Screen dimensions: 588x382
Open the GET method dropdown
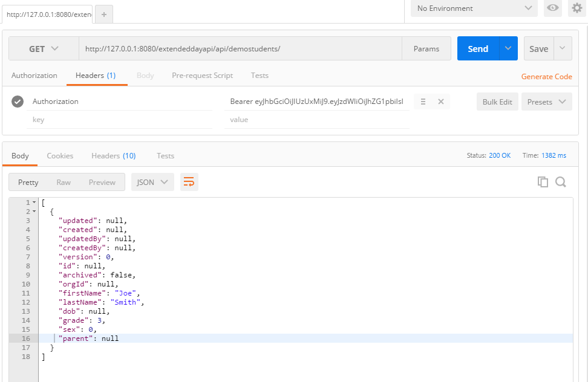tap(44, 49)
